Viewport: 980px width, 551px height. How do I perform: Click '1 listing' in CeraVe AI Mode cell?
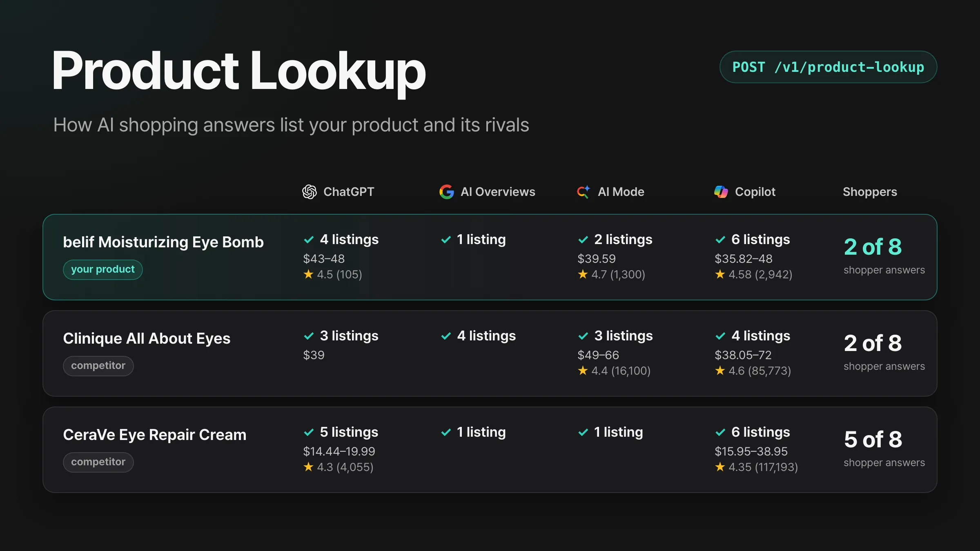[618, 432]
